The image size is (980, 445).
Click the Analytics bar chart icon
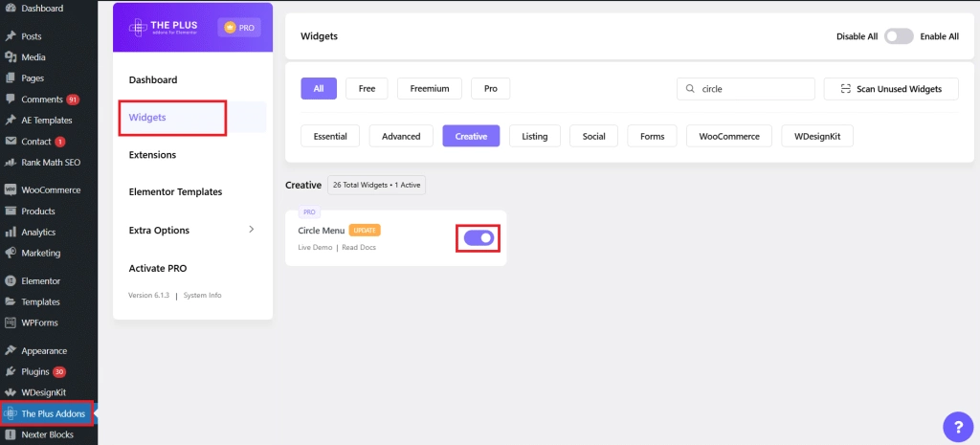pos(11,232)
